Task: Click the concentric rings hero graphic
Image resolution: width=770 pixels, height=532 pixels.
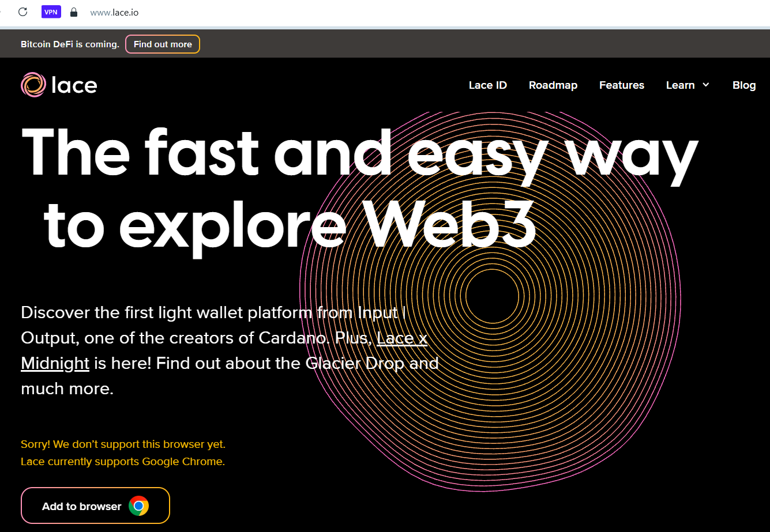Action: coord(490,300)
